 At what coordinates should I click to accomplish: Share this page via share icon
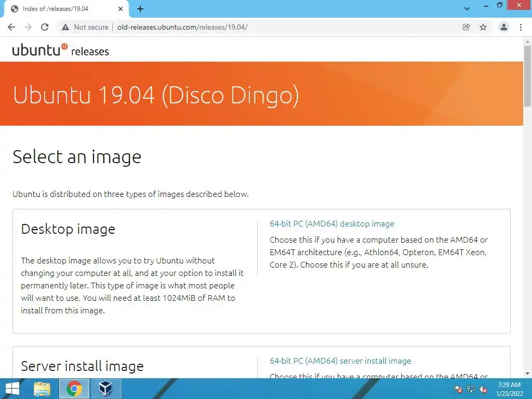(467, 27)
